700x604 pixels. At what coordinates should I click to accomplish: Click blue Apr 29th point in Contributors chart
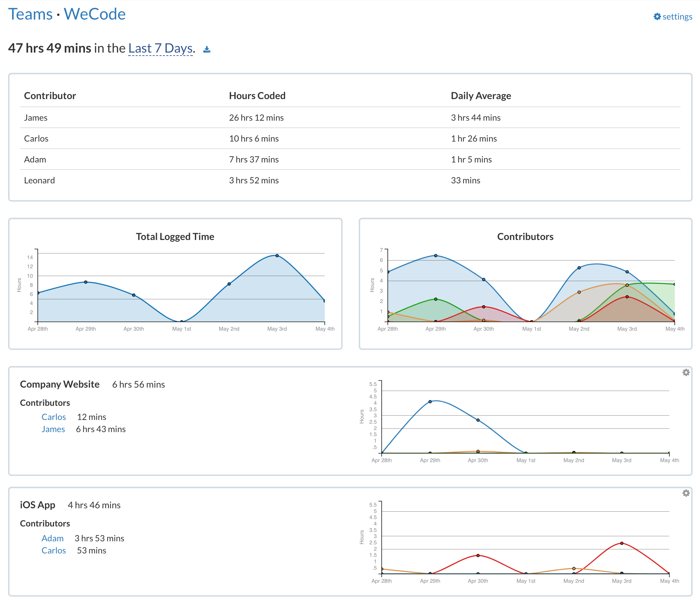click(x=435, y=255)
